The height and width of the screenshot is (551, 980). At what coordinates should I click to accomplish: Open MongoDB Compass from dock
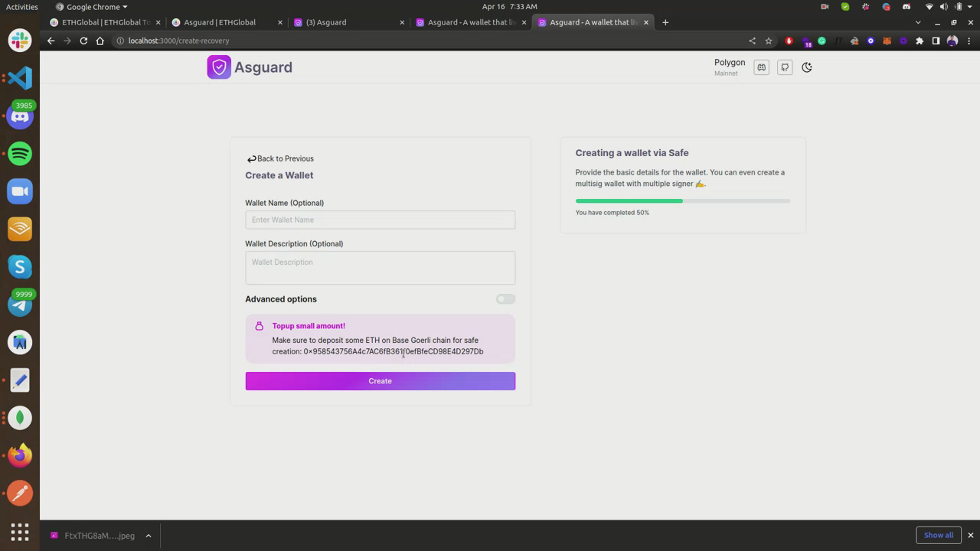[20, 418]
